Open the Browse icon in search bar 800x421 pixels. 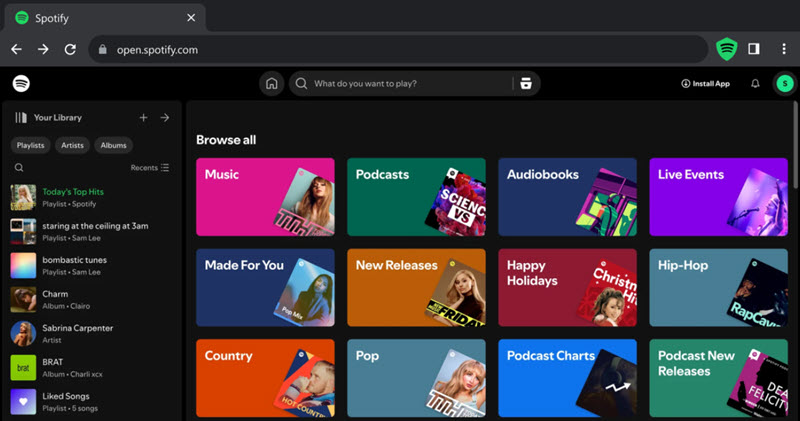tap(526, 84)
